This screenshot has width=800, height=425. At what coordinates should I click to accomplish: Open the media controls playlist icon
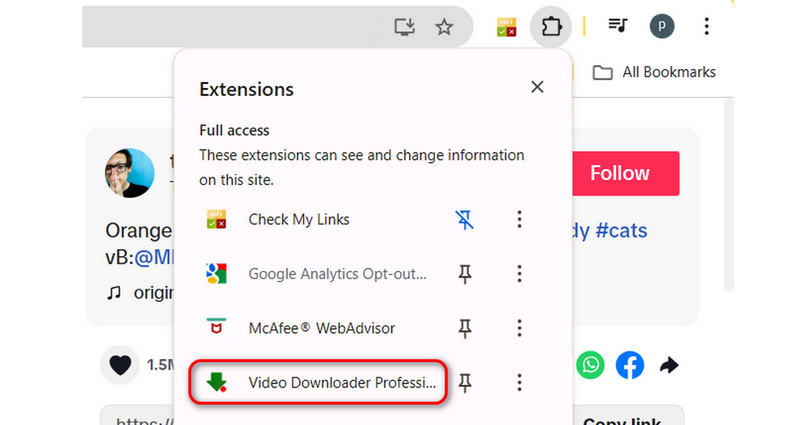click(618, 25)
